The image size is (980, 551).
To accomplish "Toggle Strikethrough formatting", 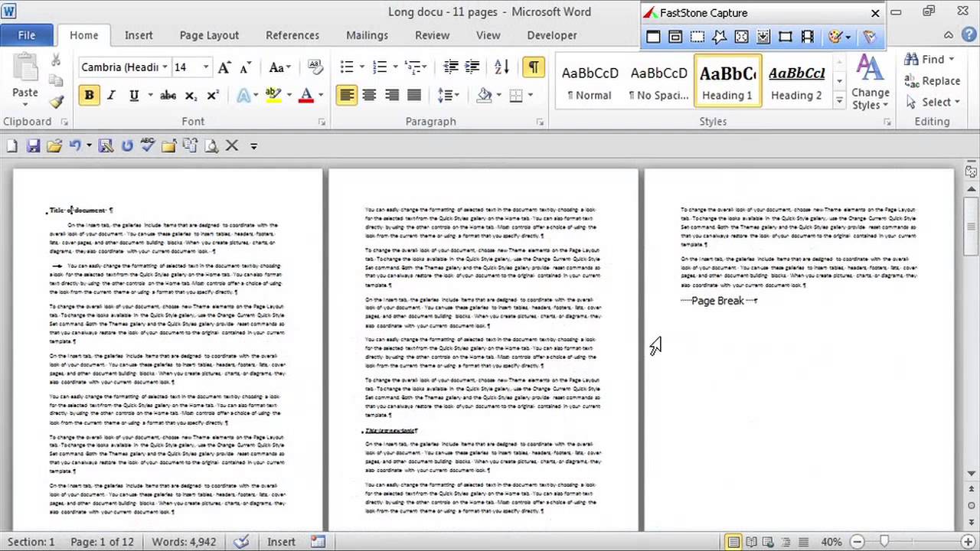I will (168, 96).
